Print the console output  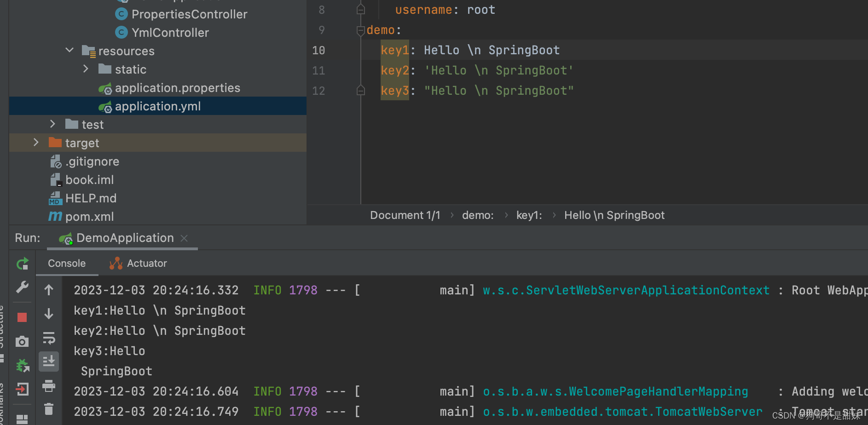(49, 385)
